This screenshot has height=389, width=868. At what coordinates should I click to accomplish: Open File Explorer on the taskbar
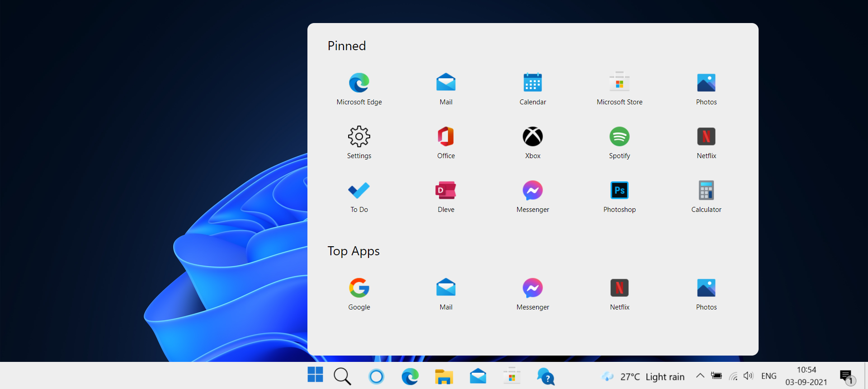(444, 376)
